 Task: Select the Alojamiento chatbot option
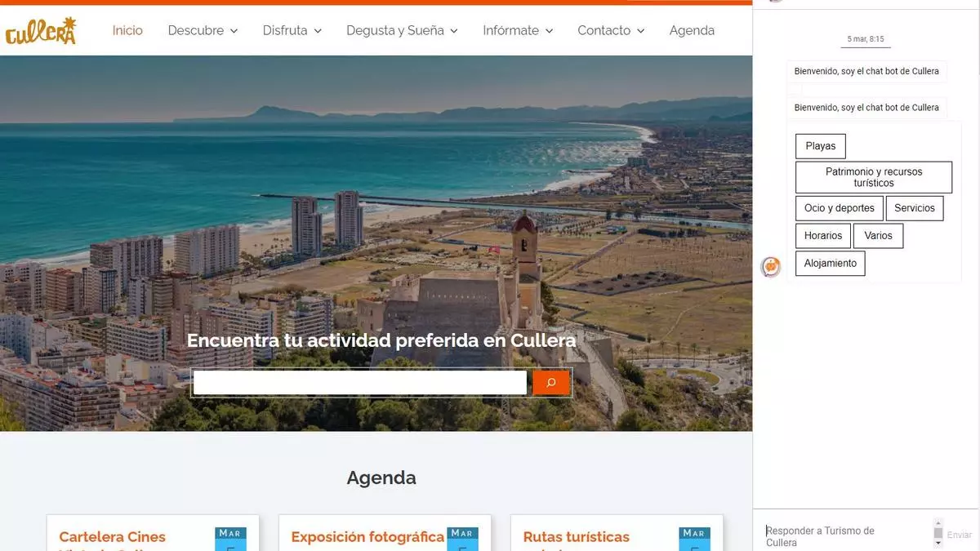pyautogui.click(x=831, y=263)
